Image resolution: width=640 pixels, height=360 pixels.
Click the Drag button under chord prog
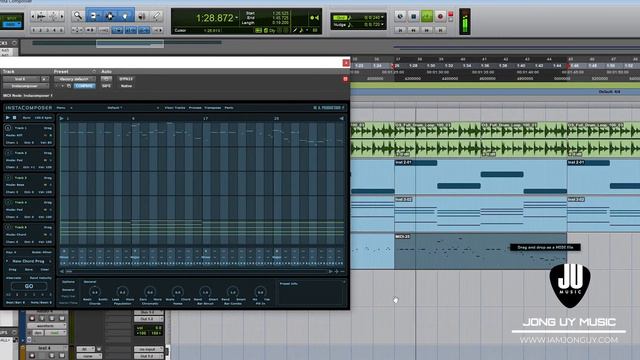click(x=13, y=269)
